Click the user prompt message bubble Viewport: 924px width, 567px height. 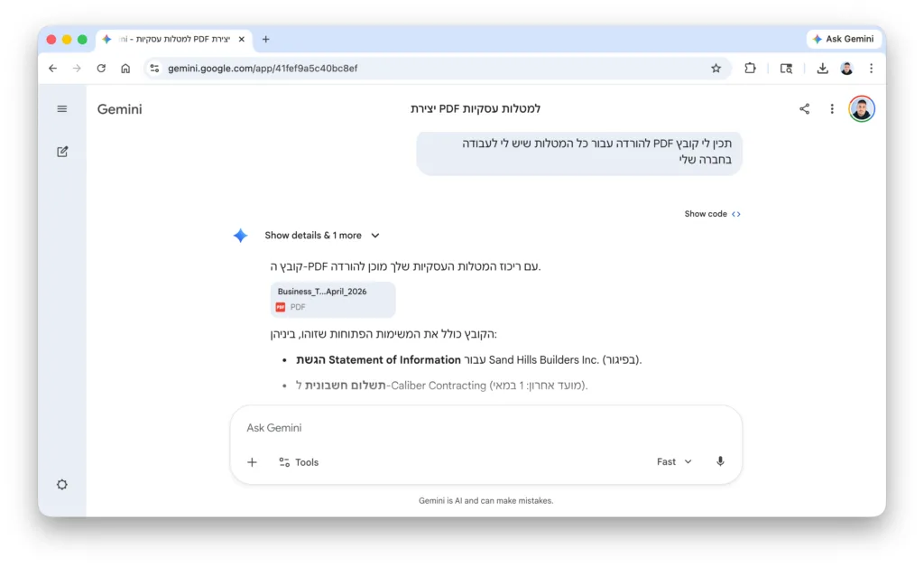(x=579, y=152)
